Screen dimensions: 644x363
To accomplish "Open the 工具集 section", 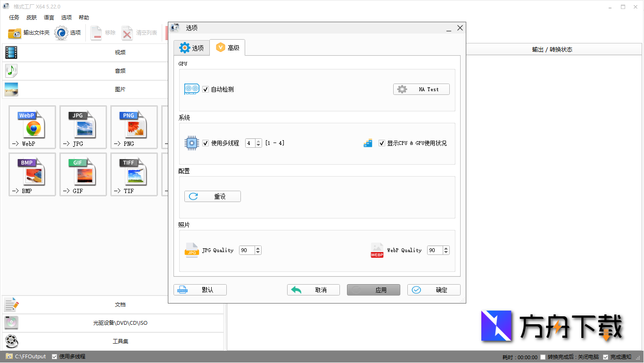I will pos(120,341).
